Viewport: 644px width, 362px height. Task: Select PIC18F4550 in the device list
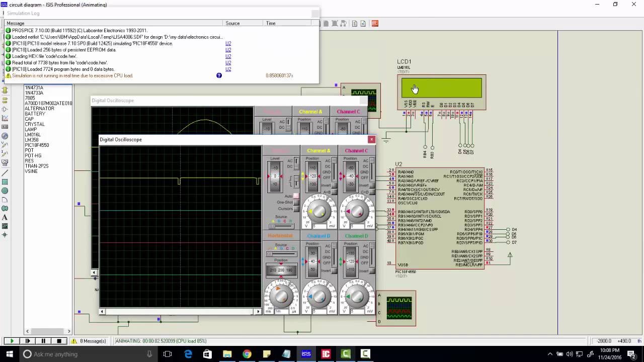[37, 145]
